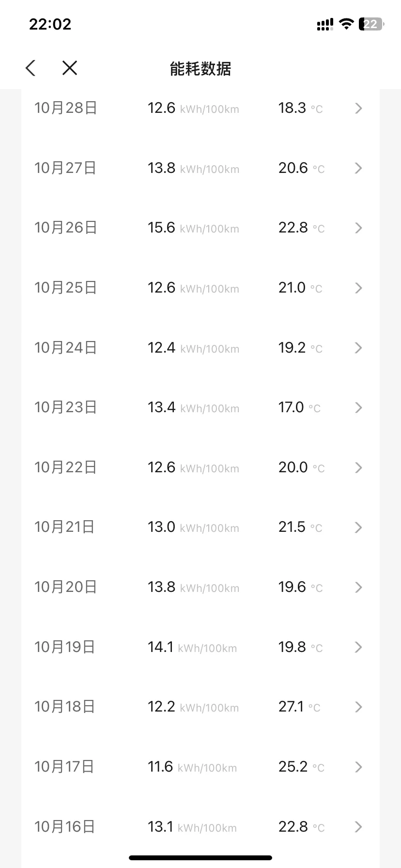Viewport: 401px width, 868px height.
Task: Tap the arrow icon on 10月24日
Action: click(358, 348)
